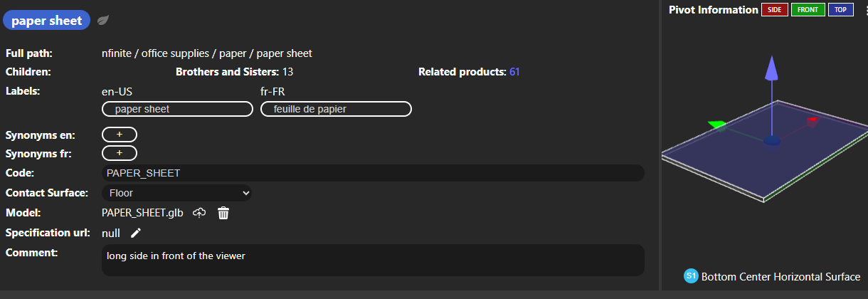This screenshot has height=299, width=868.
Task: Switch to FRONT view
Action: coord(808,10)
